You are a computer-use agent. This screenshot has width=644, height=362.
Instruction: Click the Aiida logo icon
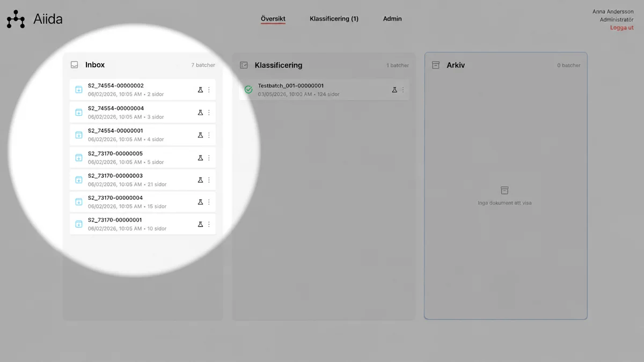[16, 19]
